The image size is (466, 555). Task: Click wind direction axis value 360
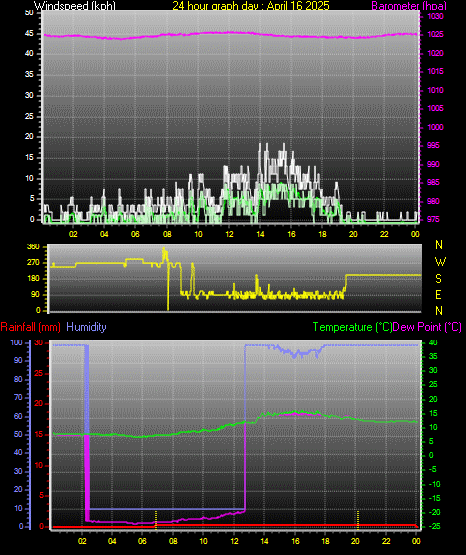(x=33, y=247)
